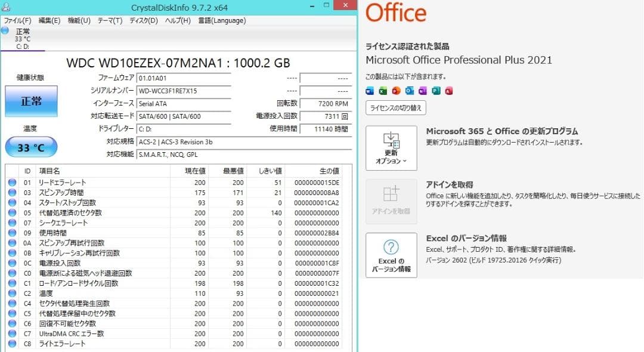The width and height of the screenshot is (644, 352).
Task: Click the CrystalDiskInfo title bar app icon
Action: click(6, 7)
